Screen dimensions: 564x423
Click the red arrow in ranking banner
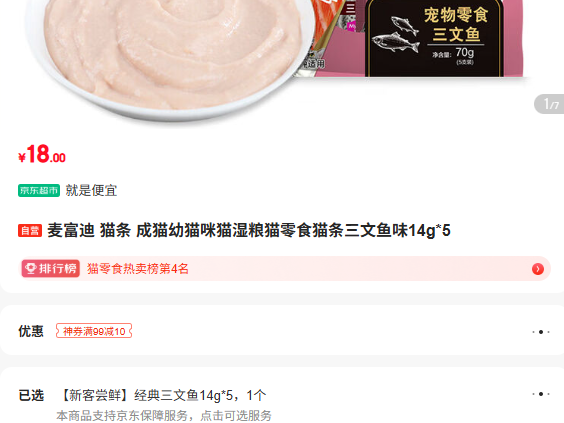tap(538, 269)
